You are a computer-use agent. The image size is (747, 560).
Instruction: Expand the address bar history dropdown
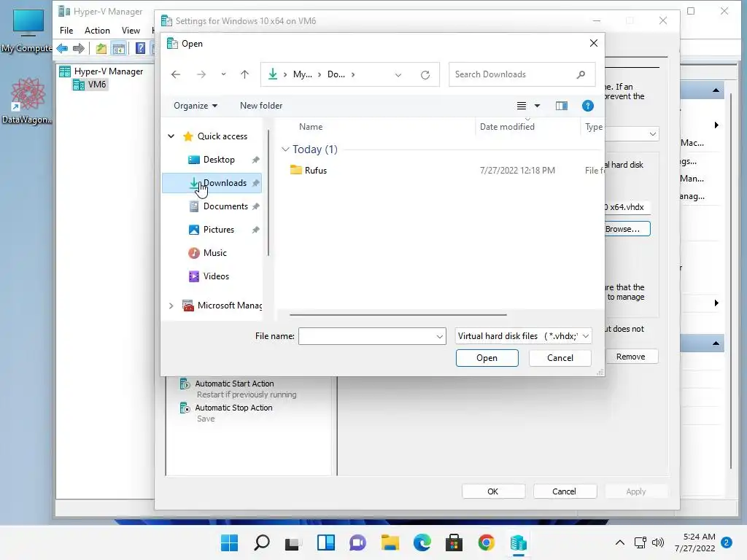coord(398,75)
